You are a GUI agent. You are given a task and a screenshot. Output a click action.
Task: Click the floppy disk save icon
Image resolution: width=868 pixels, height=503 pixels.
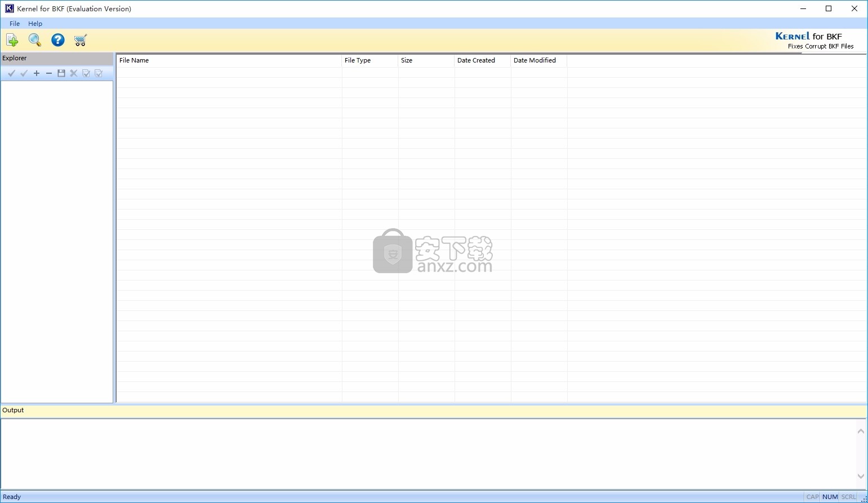click(61, 73)
